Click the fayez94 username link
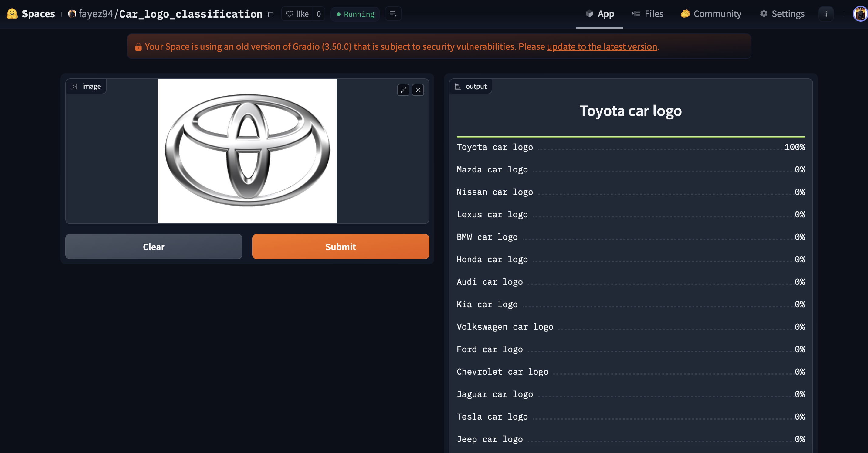The width and height of the screenshot is (868, 453). point(95,14)
